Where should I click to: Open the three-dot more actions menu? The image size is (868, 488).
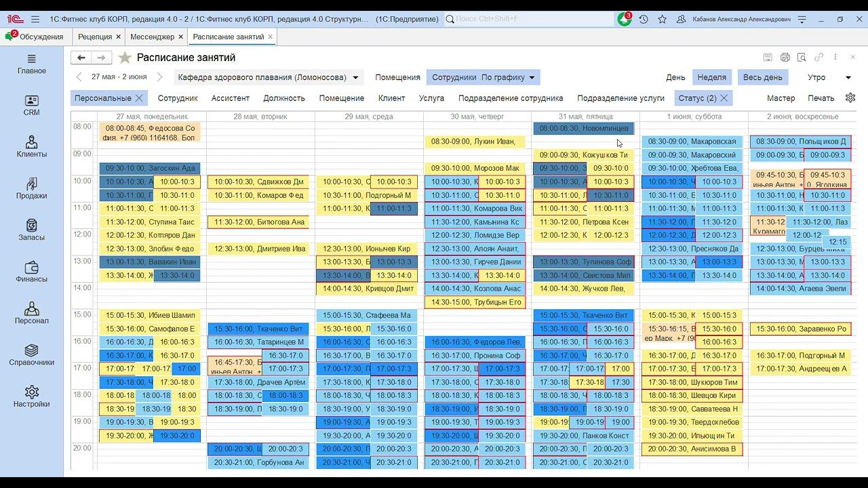(835, 58)
